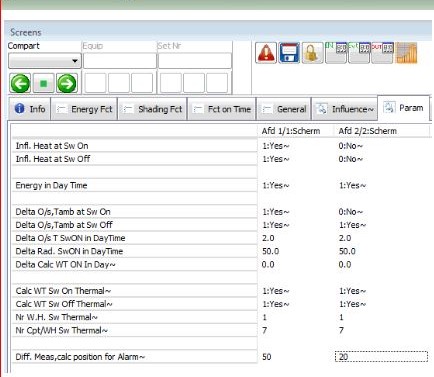This screenshot has width=434, height=377.
Task: Select Nr W.H. Sw Thermal value for Afd 2/2
Action: click(341, 317)
